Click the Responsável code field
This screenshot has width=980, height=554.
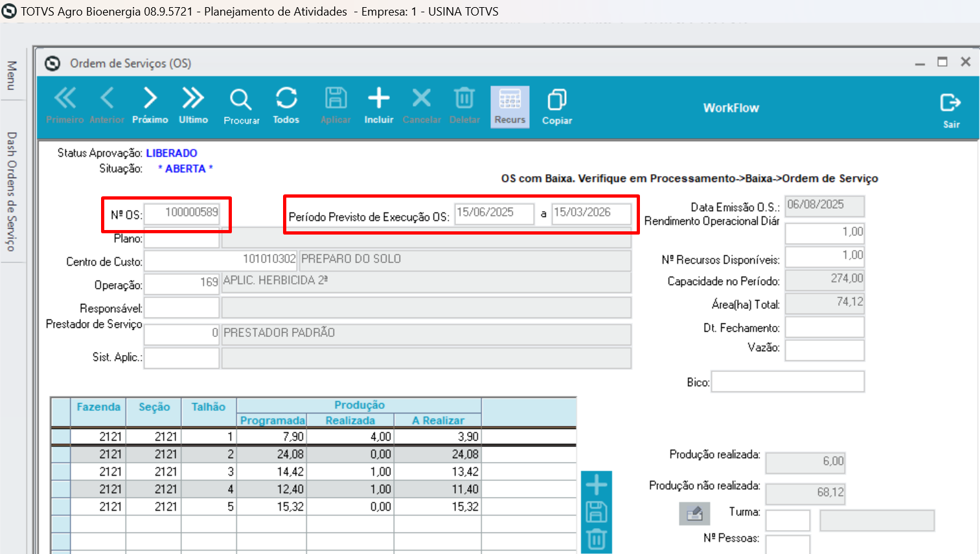pos(181,308)
